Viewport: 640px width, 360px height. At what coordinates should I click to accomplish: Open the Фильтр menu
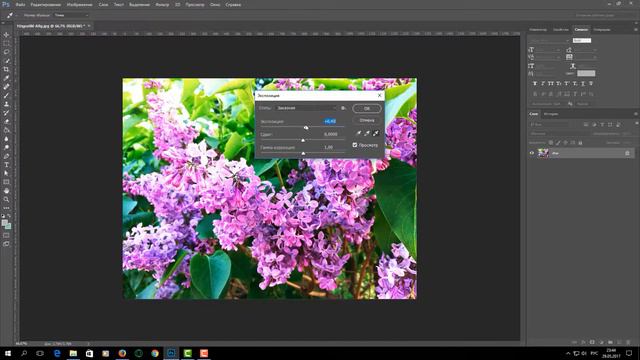coord(162,4)
